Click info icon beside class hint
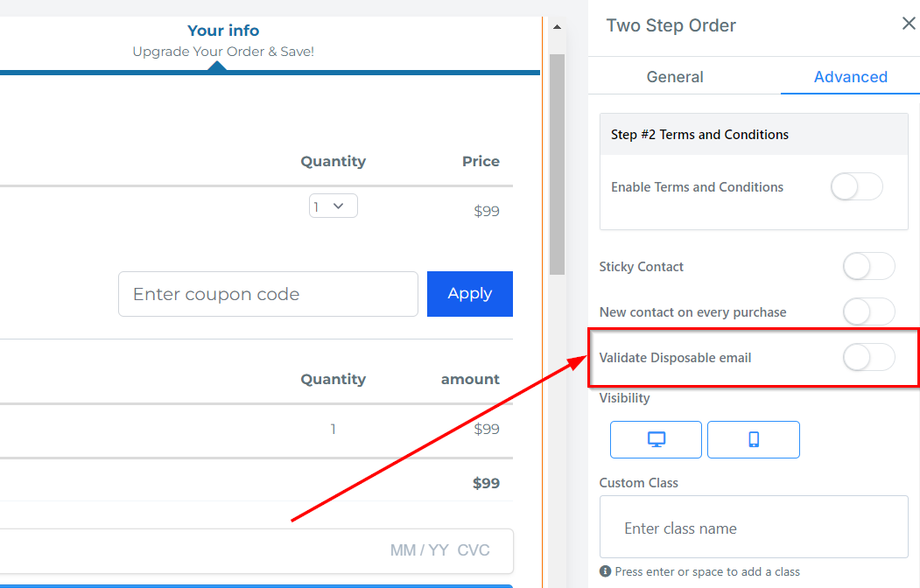Image resolution: width=920 pixels, height=588 pixels. tap(605, 571)
